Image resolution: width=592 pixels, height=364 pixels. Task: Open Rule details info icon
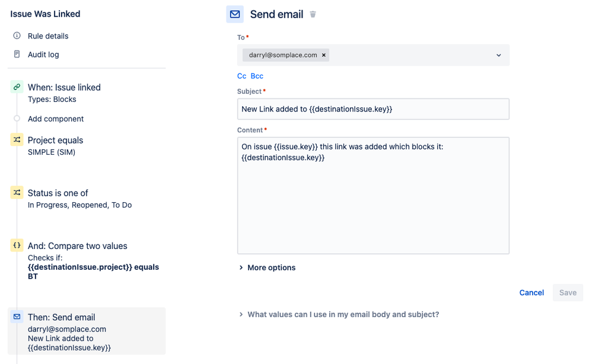(17, 36)
